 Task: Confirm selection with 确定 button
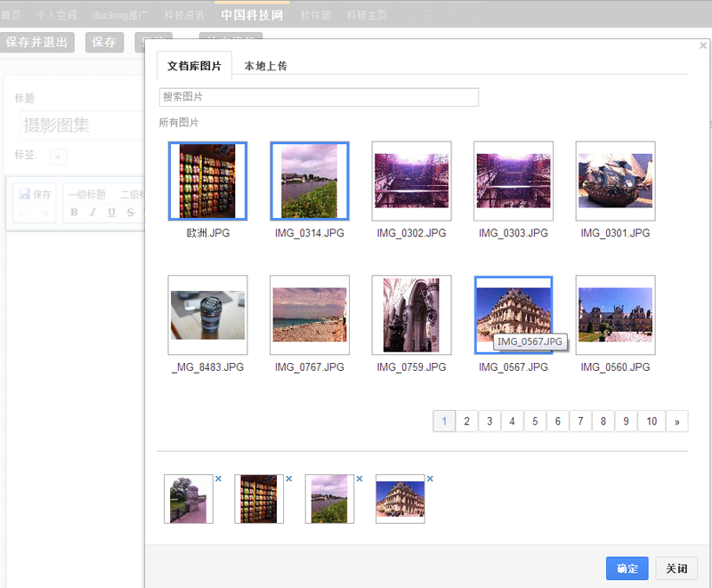pos(627,569)
